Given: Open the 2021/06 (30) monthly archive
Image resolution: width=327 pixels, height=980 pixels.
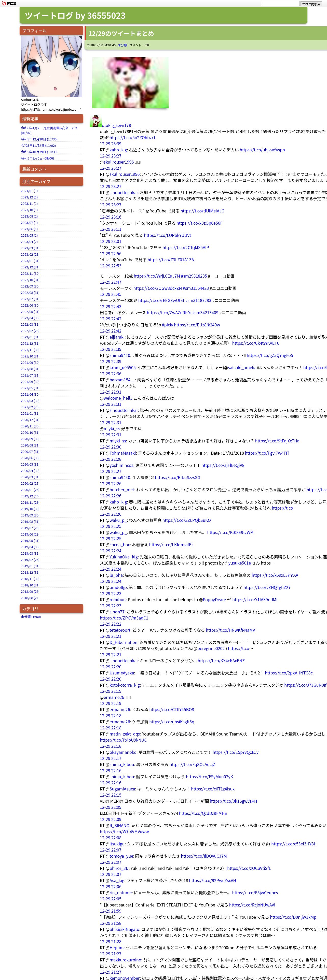Looking at the screenshot, I should coord(30,382).
